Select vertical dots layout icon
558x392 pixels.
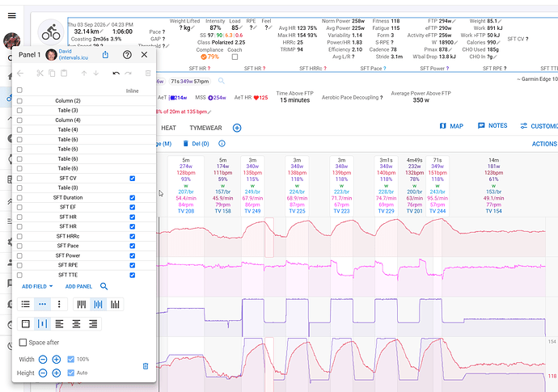(59, 304)
